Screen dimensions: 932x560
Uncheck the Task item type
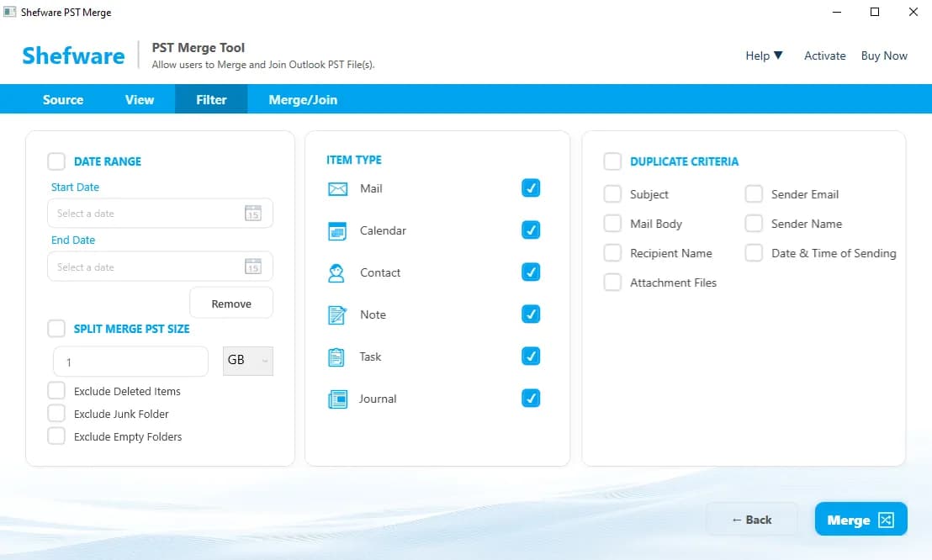(x=531, y=356)
